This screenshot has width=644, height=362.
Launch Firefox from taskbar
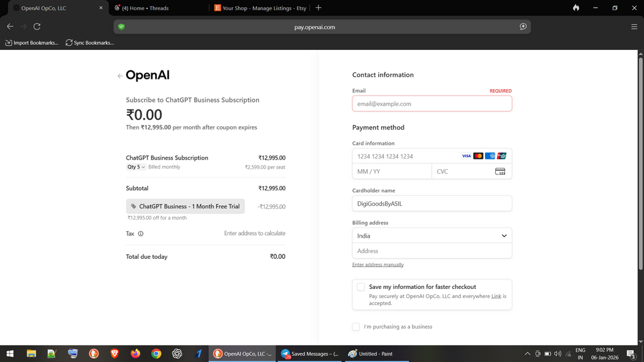tap(135, 354)
